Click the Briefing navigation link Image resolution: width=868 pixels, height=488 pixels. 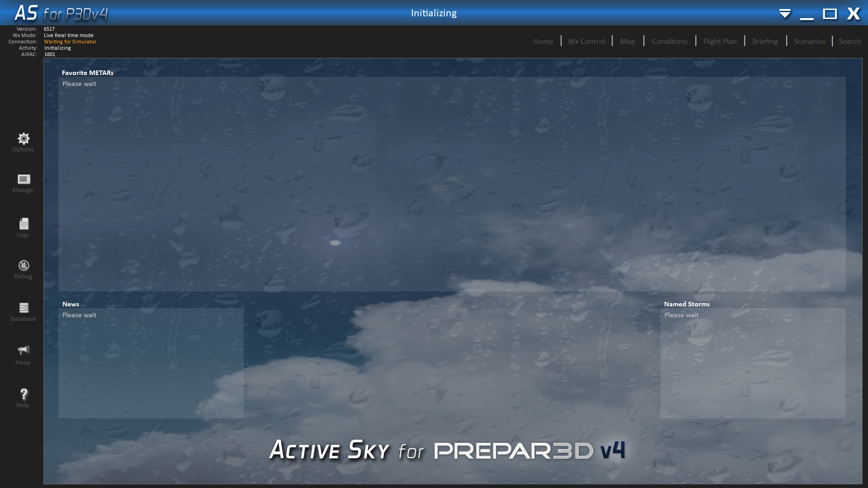click(x=764, y=41)
